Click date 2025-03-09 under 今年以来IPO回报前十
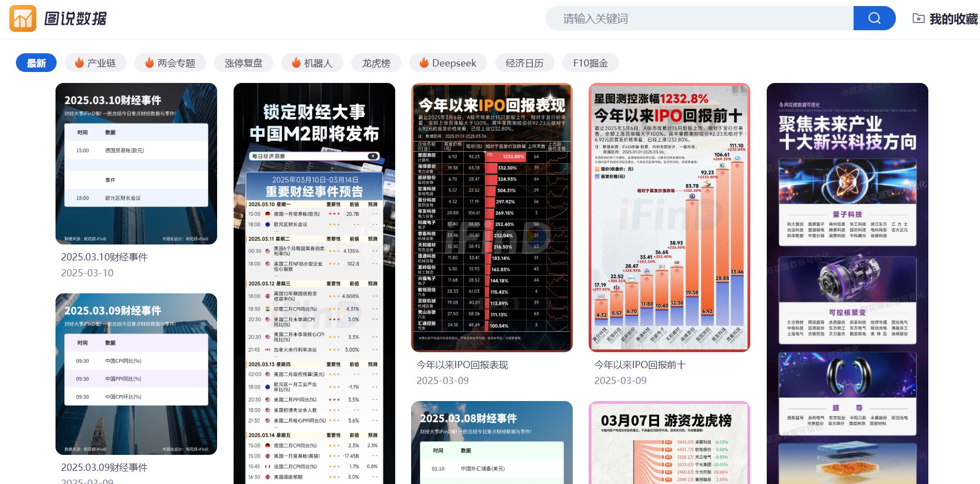This screenshot has width=980, height=484. point(621,381)
